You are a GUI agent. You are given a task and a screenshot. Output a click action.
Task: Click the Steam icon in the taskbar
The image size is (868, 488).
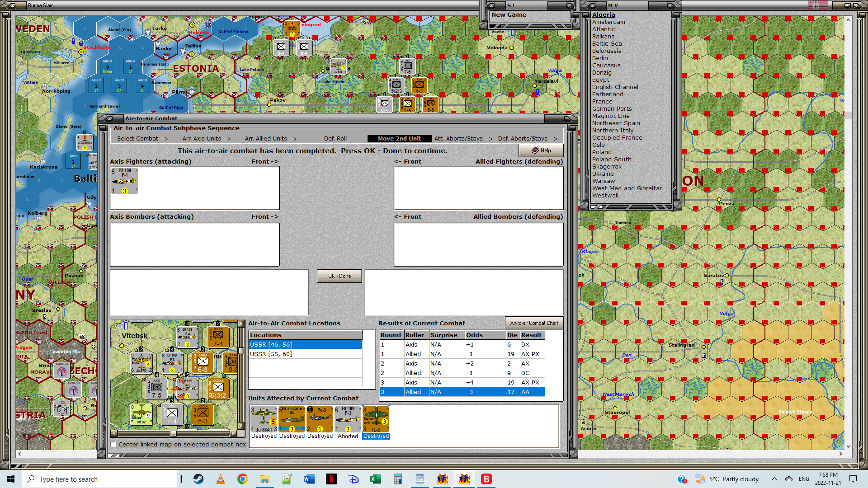point(198,479)
